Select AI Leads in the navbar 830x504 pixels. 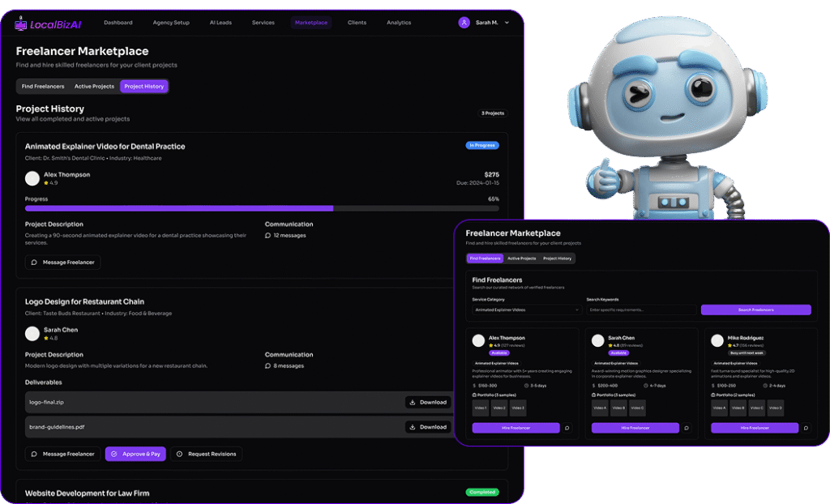tap(220, 23)
